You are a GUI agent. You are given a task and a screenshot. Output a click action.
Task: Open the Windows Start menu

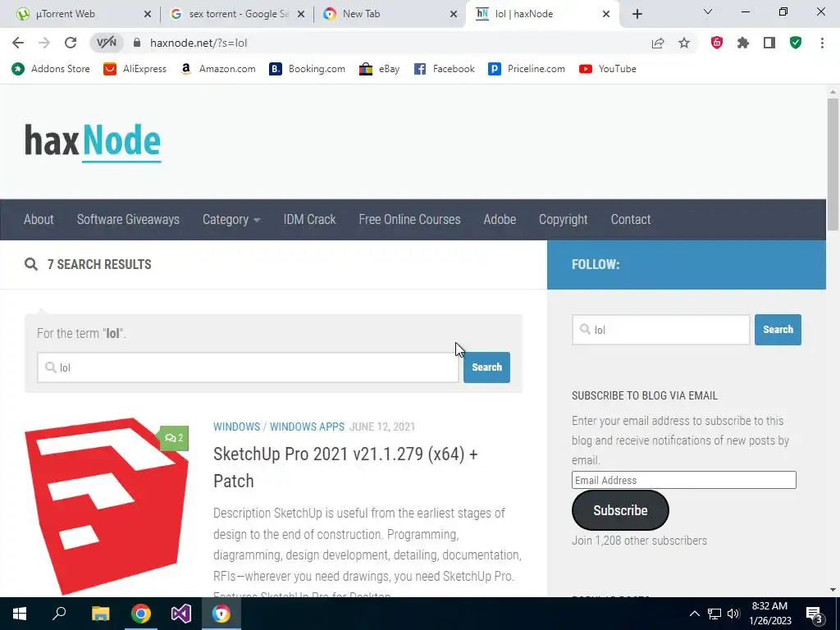(x=20, y=614)
